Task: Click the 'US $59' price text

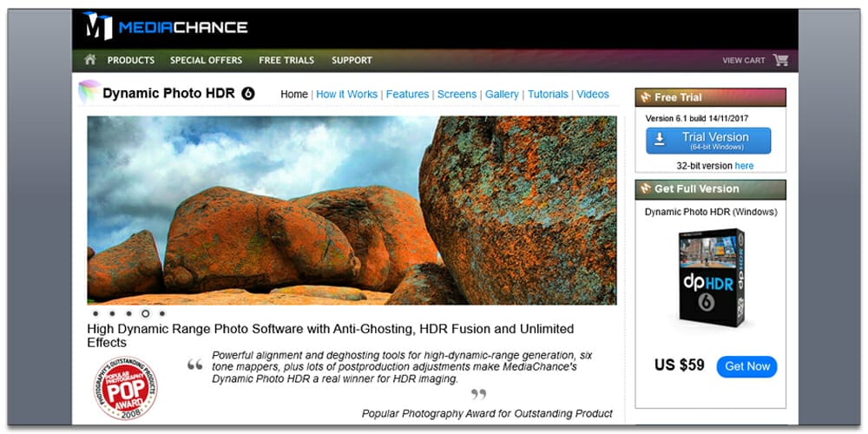Action: (x=680, y=365)
